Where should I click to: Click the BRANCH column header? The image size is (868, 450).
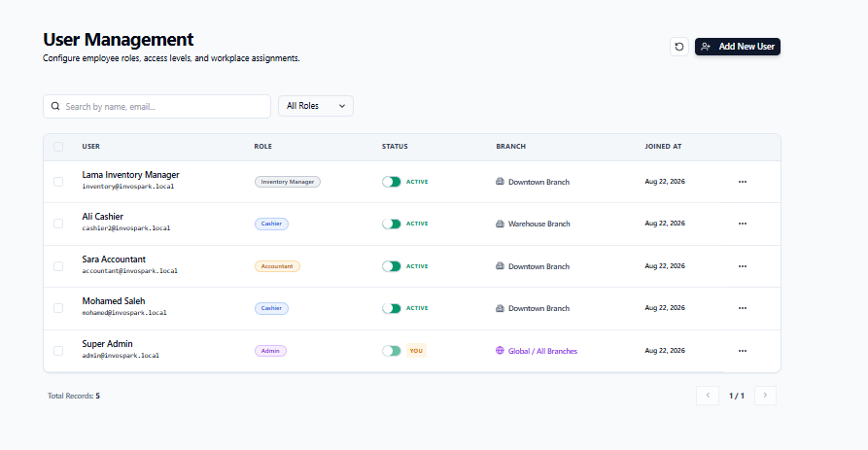point(511,147)
